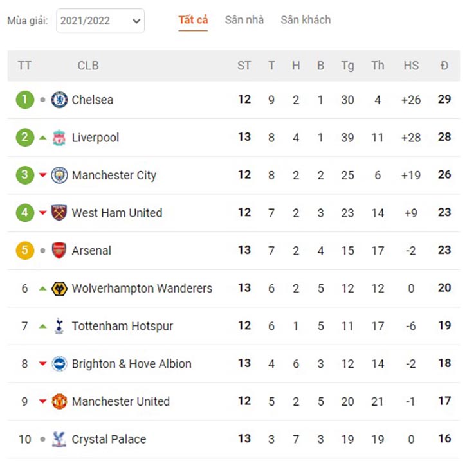Click the green rank 1 badge

tap(25, 100)
